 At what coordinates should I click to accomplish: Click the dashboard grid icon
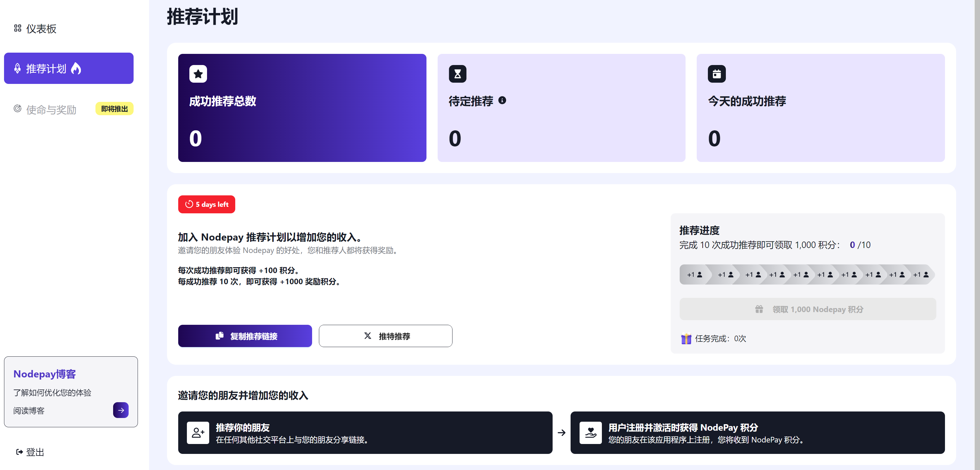[17, 28]
